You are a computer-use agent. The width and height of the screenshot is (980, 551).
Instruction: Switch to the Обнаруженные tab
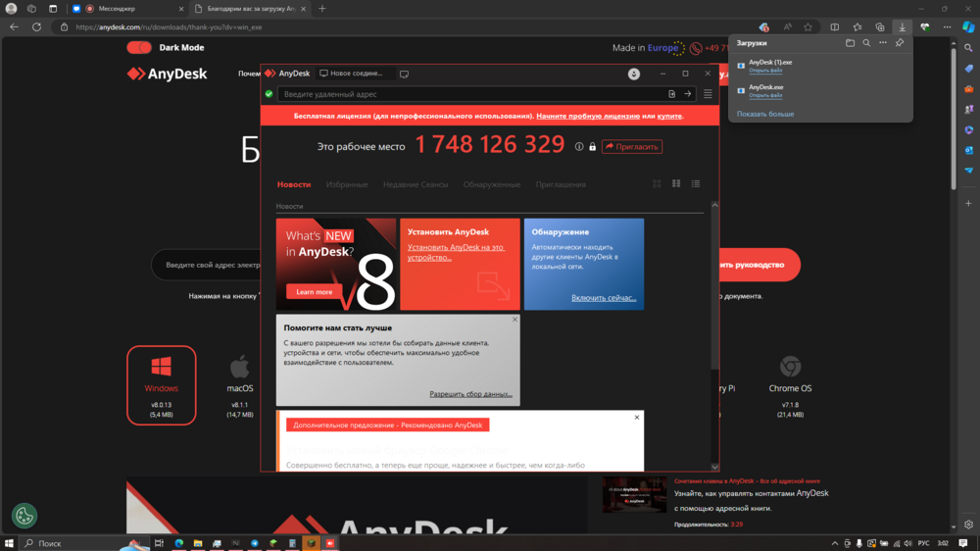(x=492, y=184)
